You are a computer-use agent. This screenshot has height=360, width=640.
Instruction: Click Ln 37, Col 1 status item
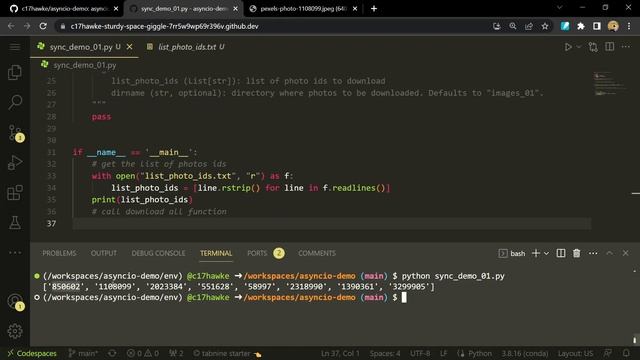click(x=340, y=353)
